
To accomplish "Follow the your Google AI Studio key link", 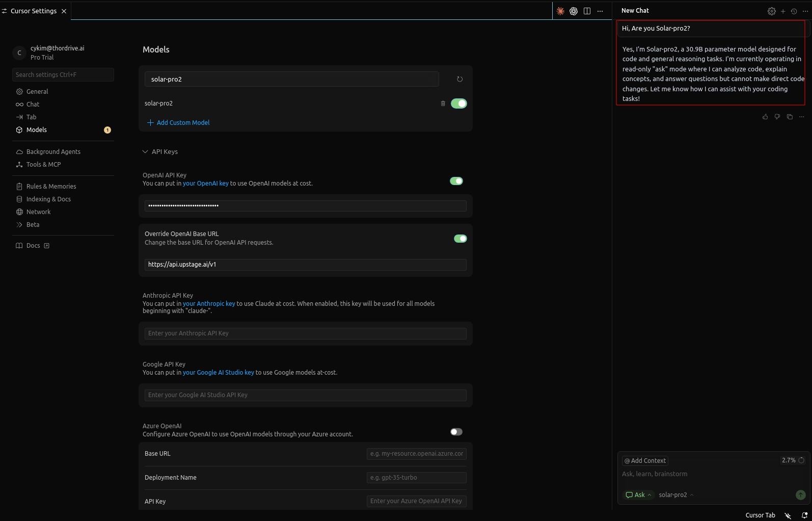I will 219,373.
